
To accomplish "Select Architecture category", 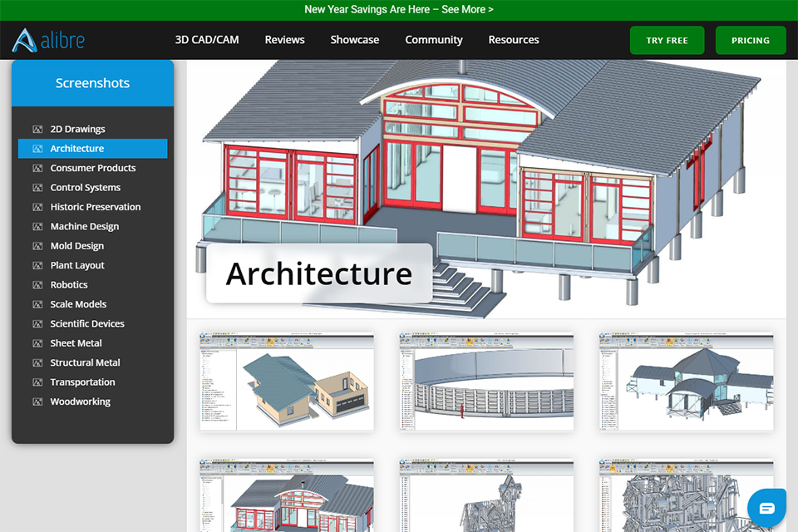I will tap(92, 149).
